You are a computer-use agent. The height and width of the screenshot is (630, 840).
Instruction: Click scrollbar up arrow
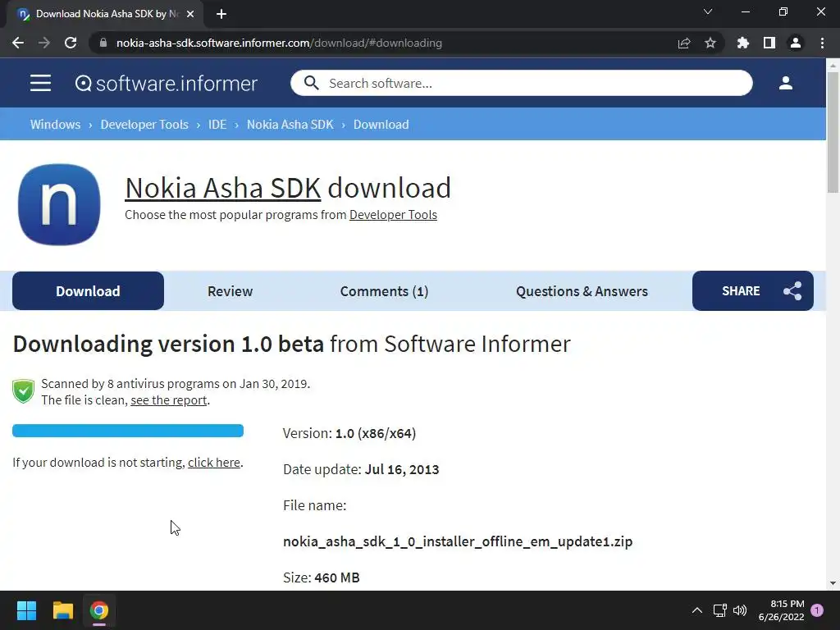pos(833,66)
